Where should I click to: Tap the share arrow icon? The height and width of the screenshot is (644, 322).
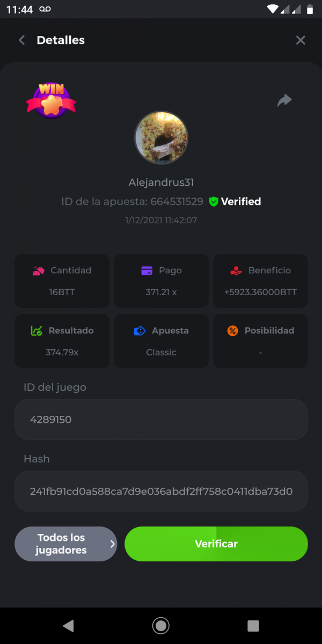[284, 100]
